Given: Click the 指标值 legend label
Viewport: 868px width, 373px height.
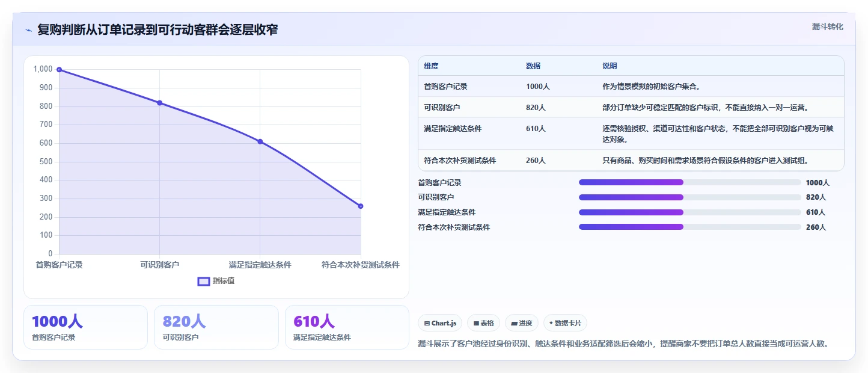Looking at the screenshot, I should [x=223, y=281].
